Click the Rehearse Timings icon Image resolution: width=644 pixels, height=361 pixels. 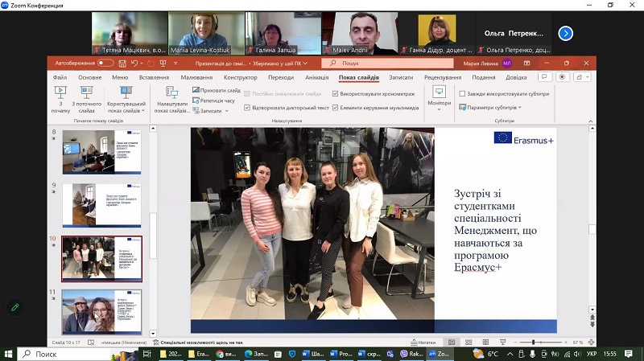196,101
